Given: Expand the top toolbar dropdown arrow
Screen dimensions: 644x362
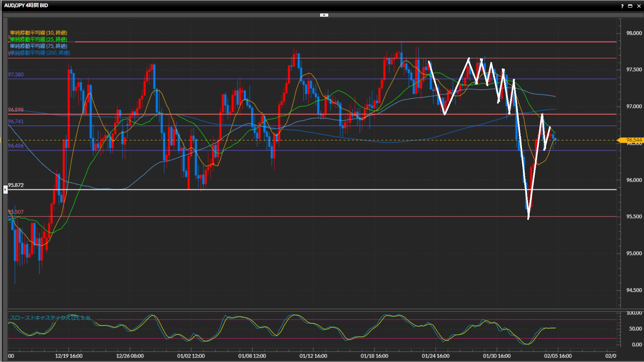Looking at the screenshot, I should click(324, 15).
